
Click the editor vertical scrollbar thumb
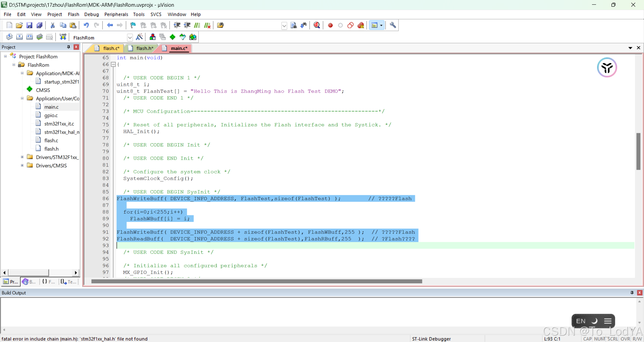tap(638, 151)
